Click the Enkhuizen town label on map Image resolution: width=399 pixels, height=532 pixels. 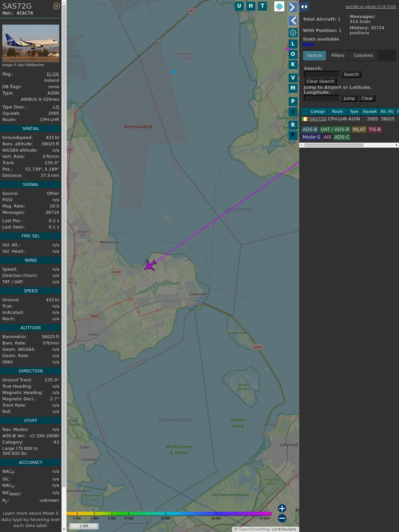pos(199,294)
